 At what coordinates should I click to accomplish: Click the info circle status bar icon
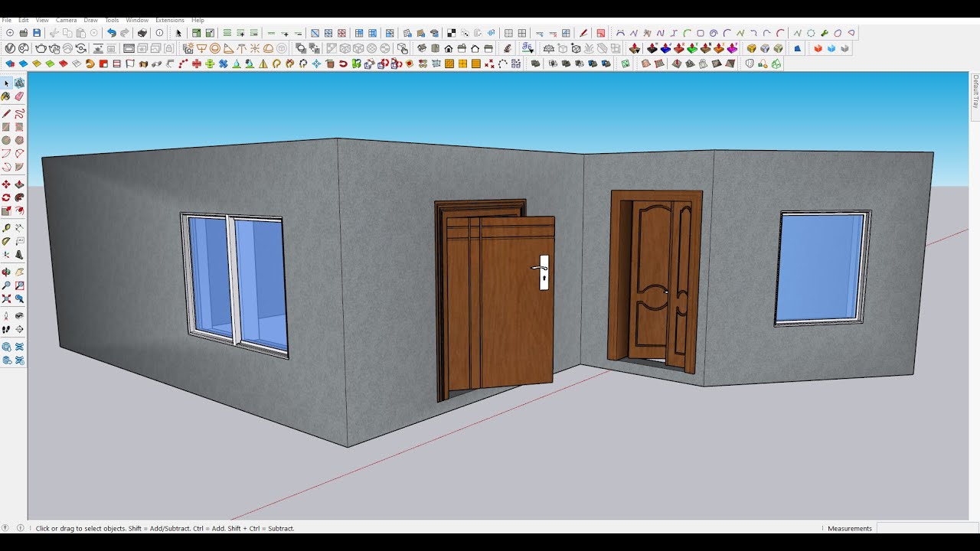click(21, 527)
